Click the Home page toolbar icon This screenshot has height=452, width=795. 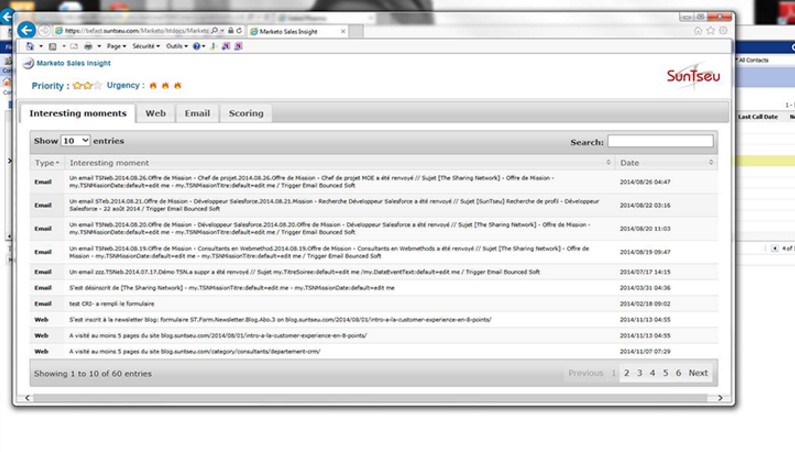click(x=30, y=46)
